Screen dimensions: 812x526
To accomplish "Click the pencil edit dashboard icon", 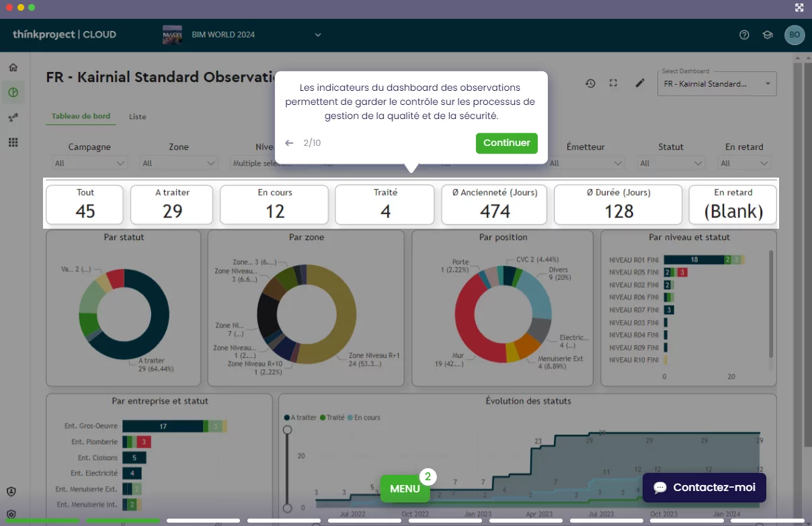I will 640,83.
